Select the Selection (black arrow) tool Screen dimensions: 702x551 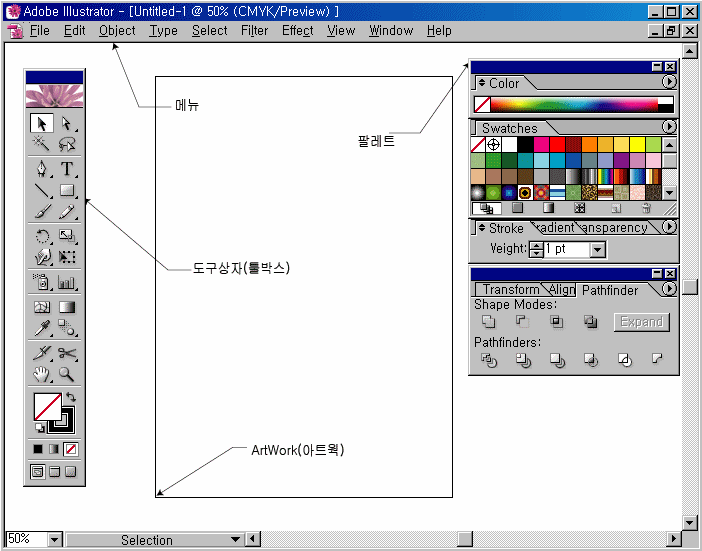click(42, 123)
